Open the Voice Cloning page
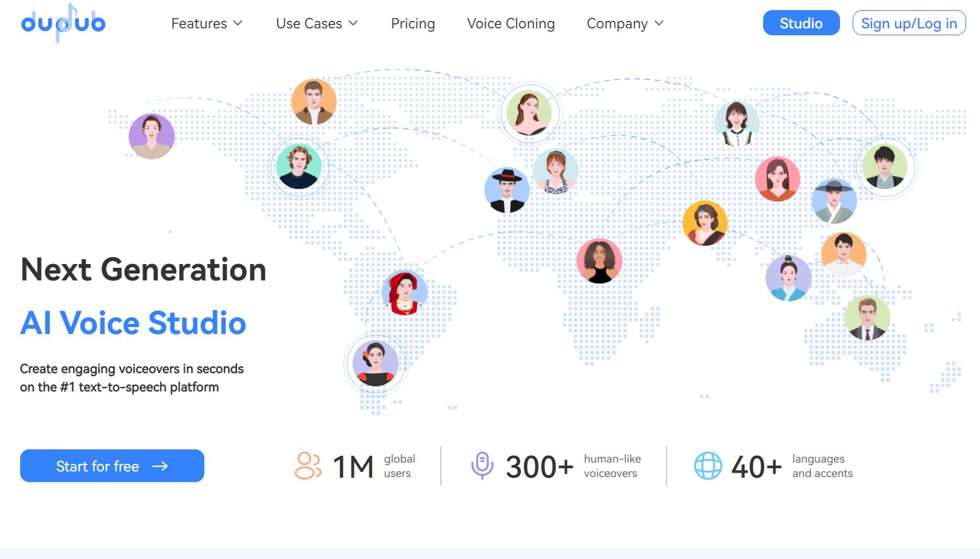Image resolution: width=980 pixels, height=559 pixels. (x=511, y=23)
